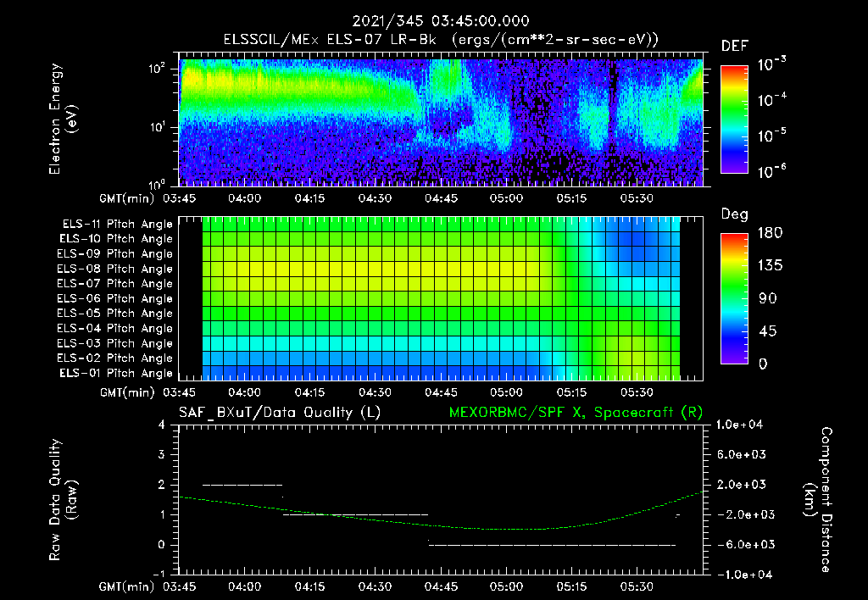
Task: Click the SAF_BXuT/Data Quality (L) label
Action: (x=280, y=413)
